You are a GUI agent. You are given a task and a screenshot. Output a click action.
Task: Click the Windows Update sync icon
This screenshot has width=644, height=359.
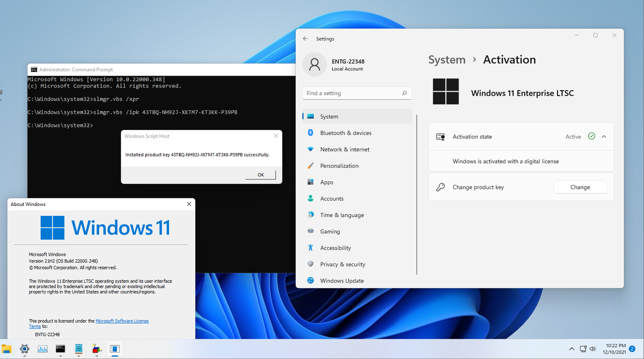310,280
